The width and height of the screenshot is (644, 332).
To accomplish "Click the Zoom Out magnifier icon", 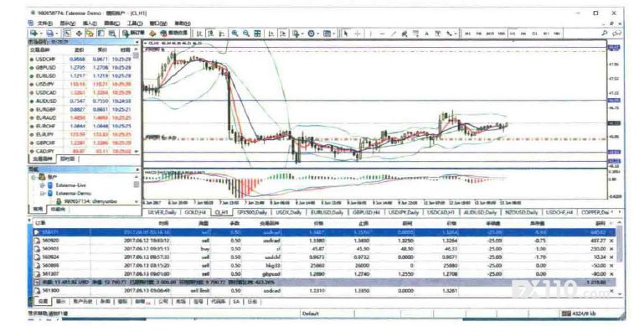I will pos(246,34).
